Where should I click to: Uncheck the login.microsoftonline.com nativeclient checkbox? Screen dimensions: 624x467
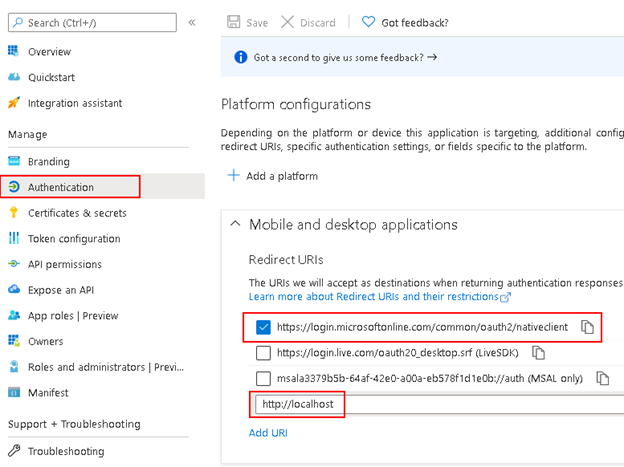tap(263, 327)
